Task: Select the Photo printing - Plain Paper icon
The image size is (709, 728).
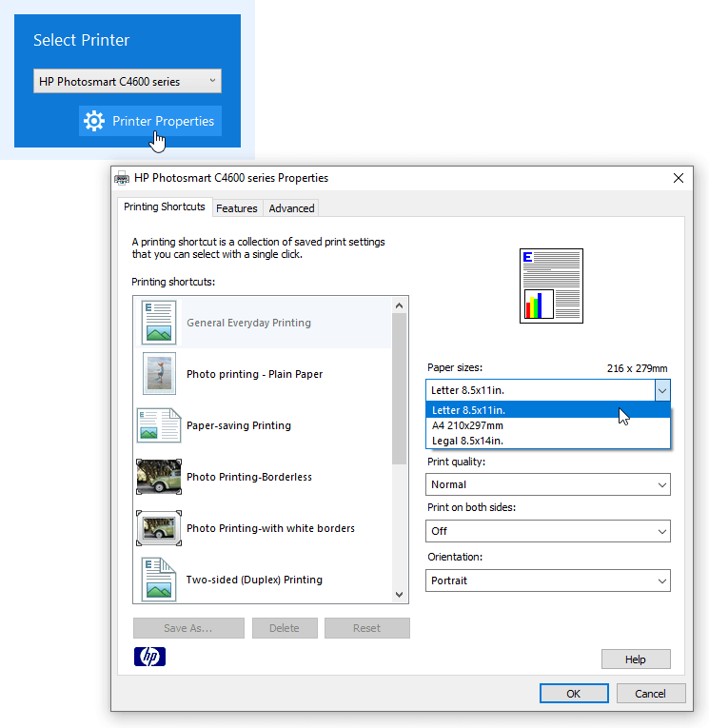Action: pos(159,374)
